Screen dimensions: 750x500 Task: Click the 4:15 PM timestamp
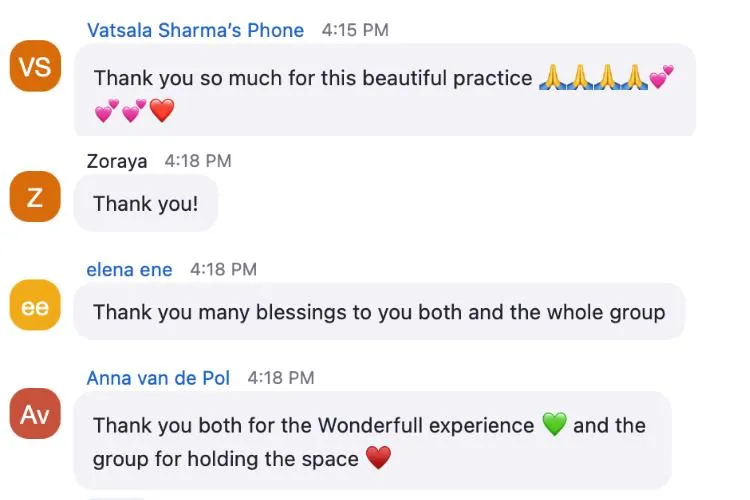[355, 30]
